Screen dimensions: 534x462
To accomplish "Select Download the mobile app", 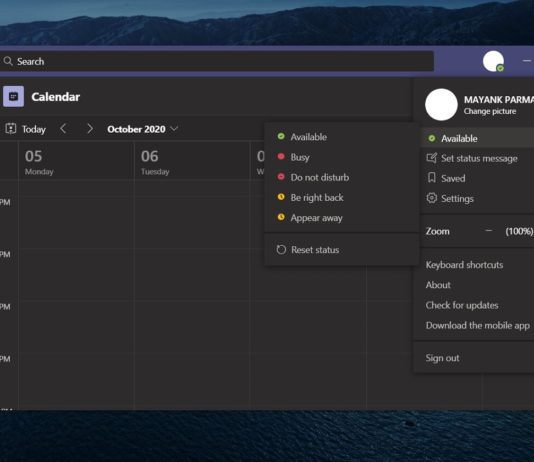I will pos(477,325).
